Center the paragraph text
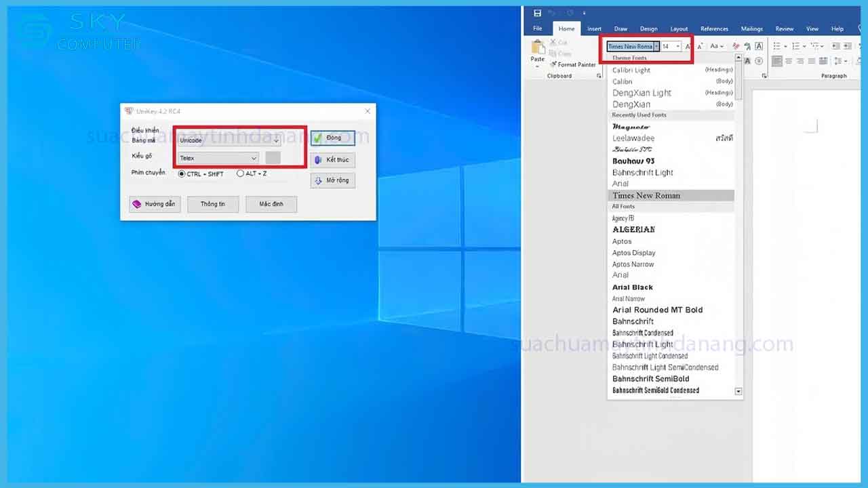Screen dimensions: 868x488 point(789,61)
